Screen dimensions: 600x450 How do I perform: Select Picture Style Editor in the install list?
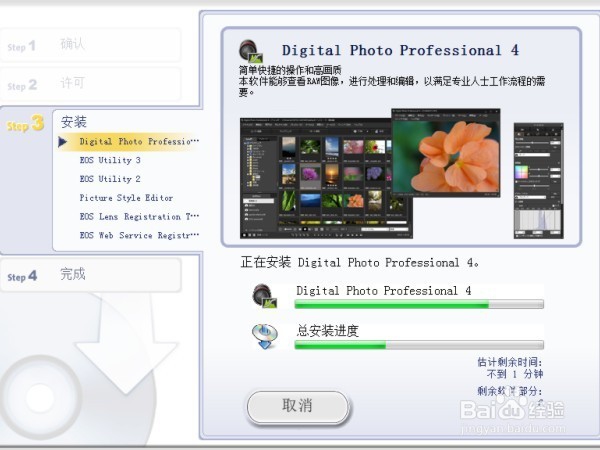126,198
